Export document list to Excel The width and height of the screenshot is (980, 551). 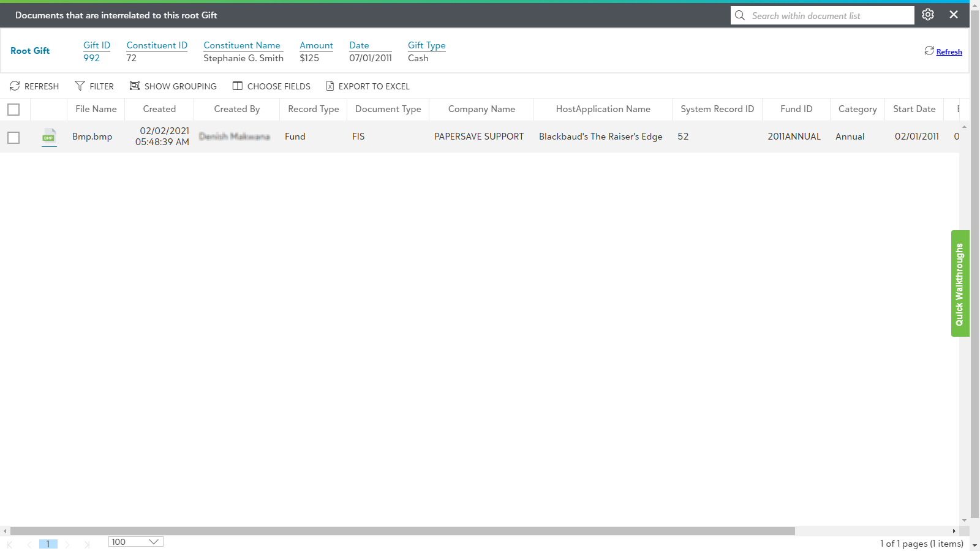(367, 86)
